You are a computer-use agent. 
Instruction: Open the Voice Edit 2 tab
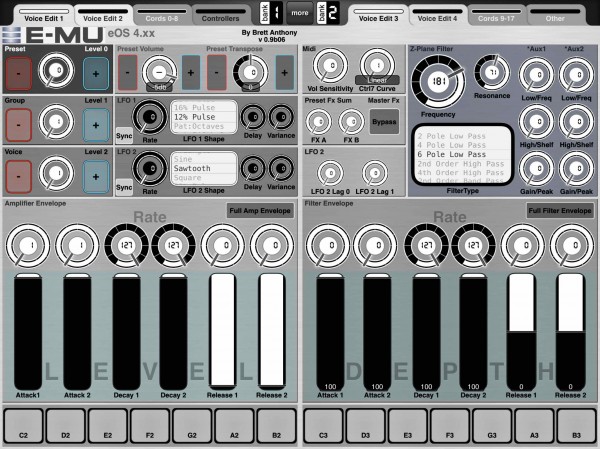pyautogui.click(x=103, y=15)
